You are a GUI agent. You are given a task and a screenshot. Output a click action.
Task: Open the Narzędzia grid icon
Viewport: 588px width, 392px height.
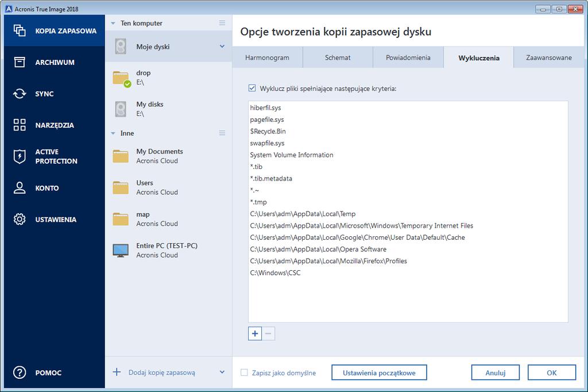click(20, 125)
